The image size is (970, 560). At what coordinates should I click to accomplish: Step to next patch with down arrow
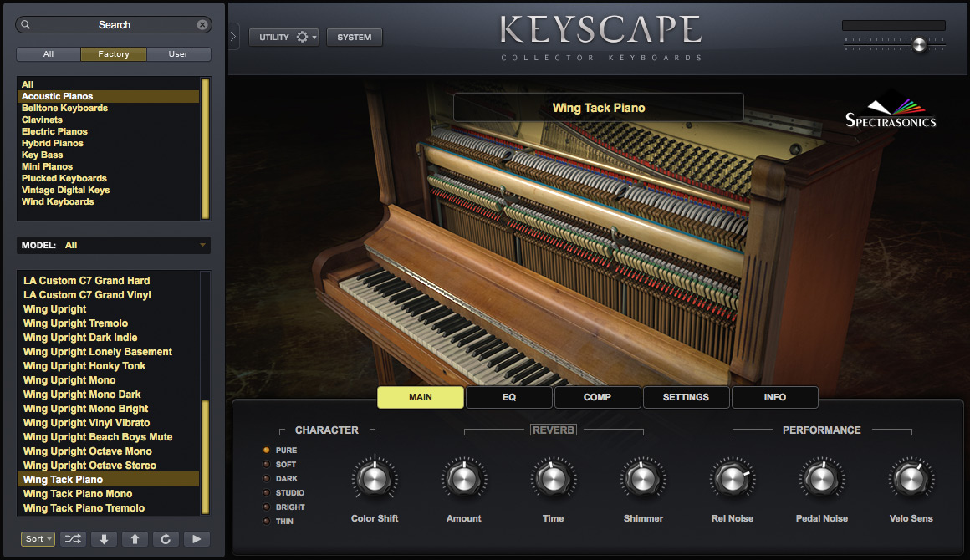(104, 539)
